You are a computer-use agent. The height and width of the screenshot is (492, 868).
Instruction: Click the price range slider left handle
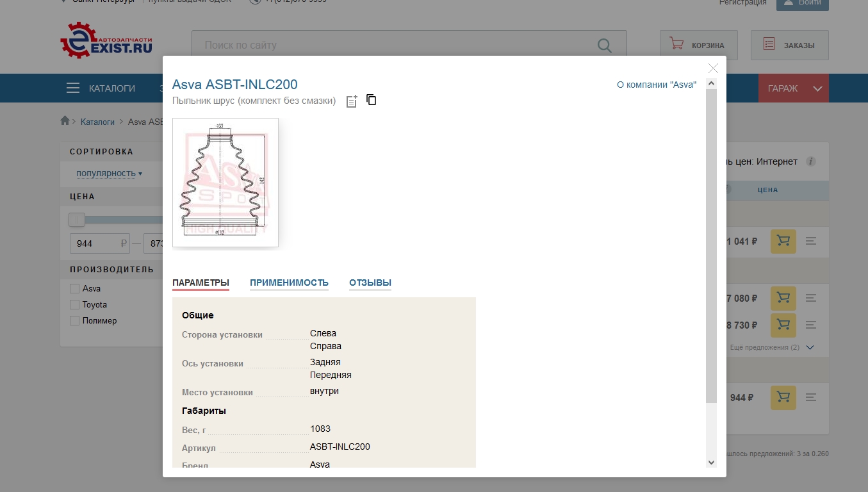click(77, 220)
